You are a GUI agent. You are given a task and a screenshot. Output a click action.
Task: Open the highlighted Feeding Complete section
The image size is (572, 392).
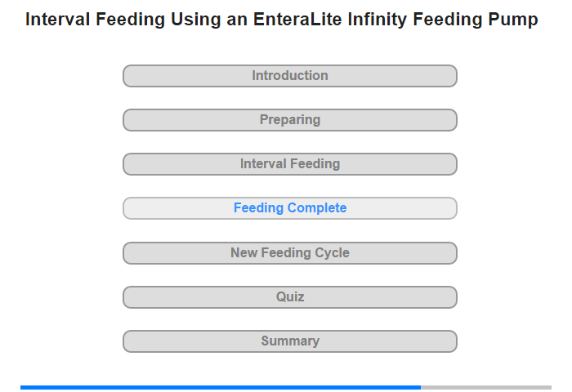[290, 208]
